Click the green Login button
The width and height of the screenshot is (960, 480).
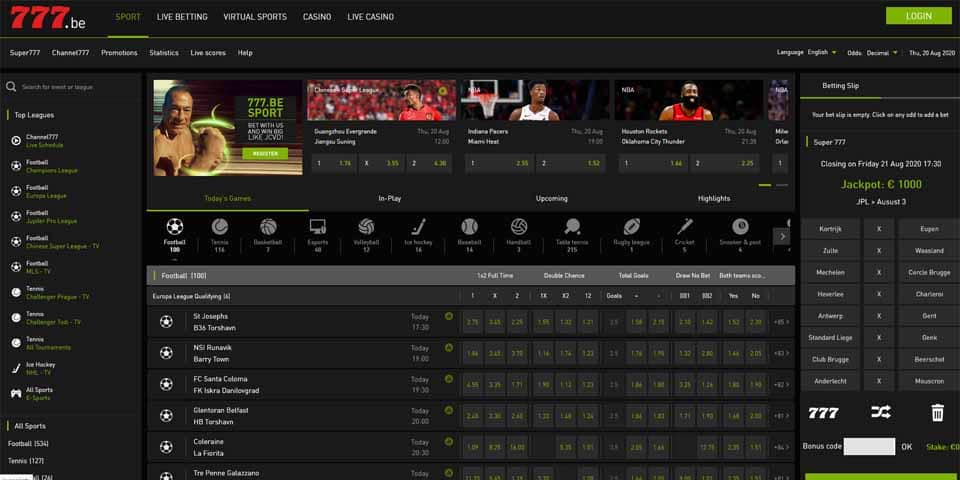point(918,16)
